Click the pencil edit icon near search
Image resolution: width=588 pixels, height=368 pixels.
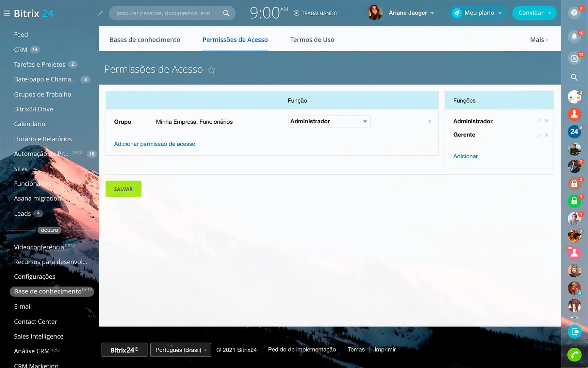[x=100, y=13]
